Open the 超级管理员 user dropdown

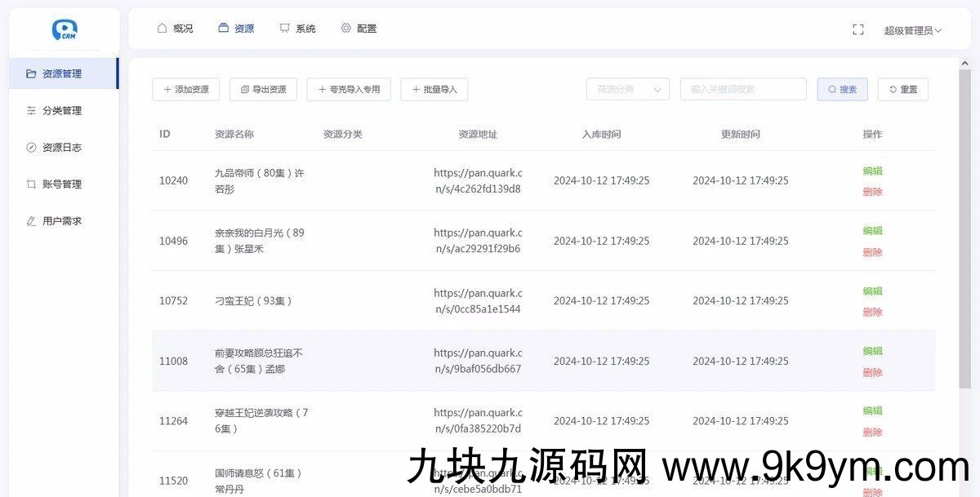click(x=912, y=31)
